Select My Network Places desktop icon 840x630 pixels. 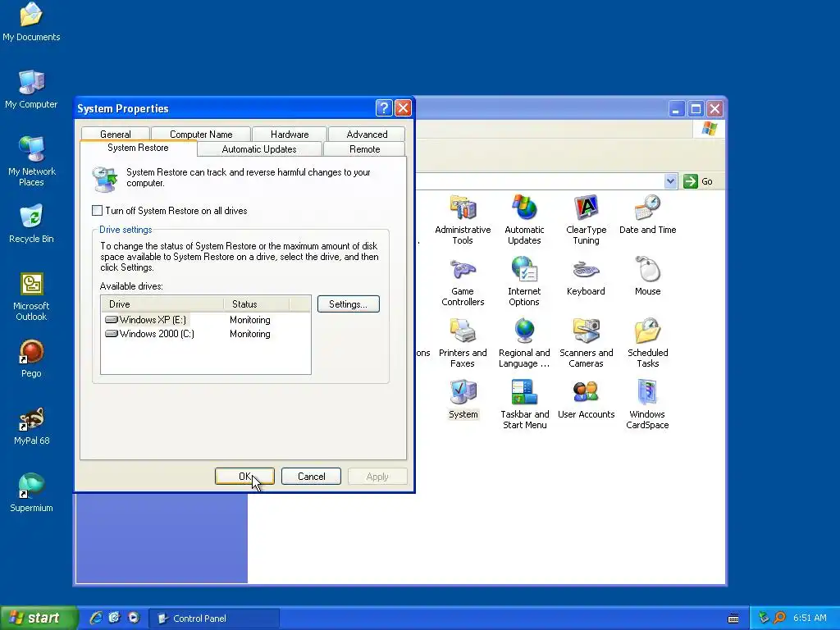point(31,162)
